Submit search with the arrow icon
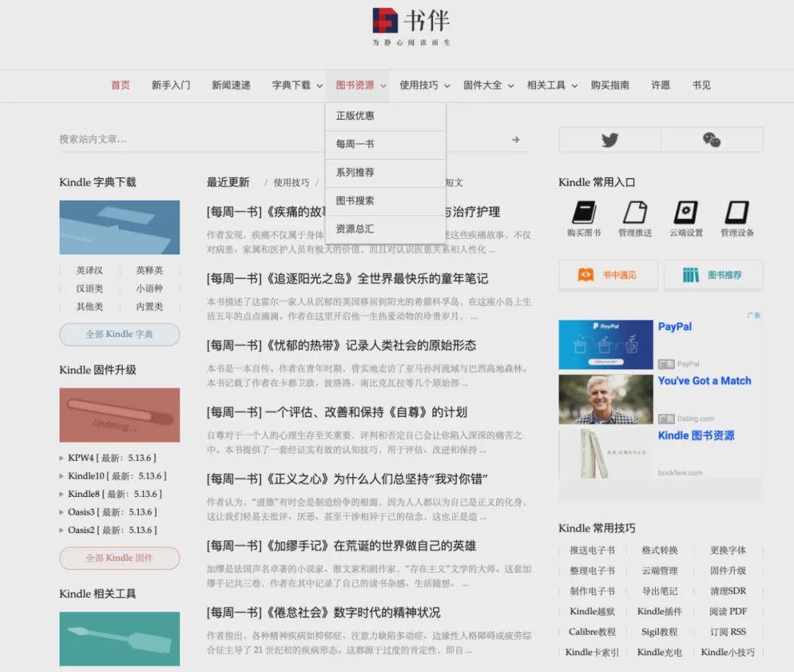 click(515, 139)
